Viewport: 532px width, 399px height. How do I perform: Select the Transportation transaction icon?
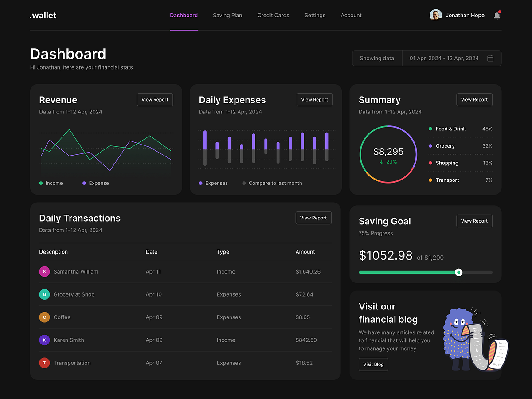(44, 363)
